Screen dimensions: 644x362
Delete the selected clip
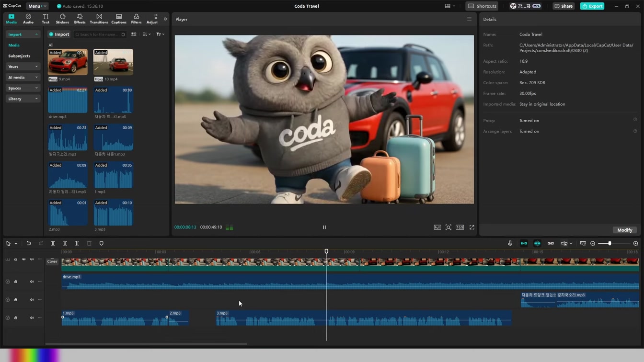89,243
